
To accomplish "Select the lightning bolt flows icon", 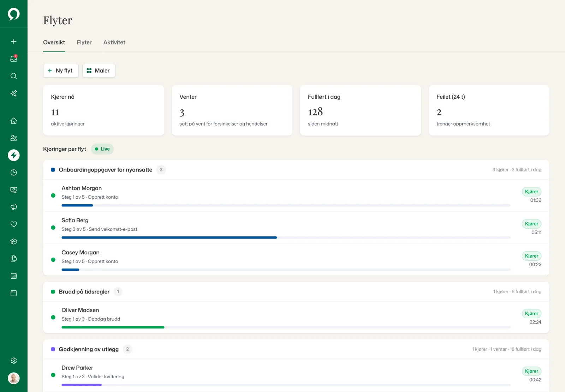I will (14, 155).
